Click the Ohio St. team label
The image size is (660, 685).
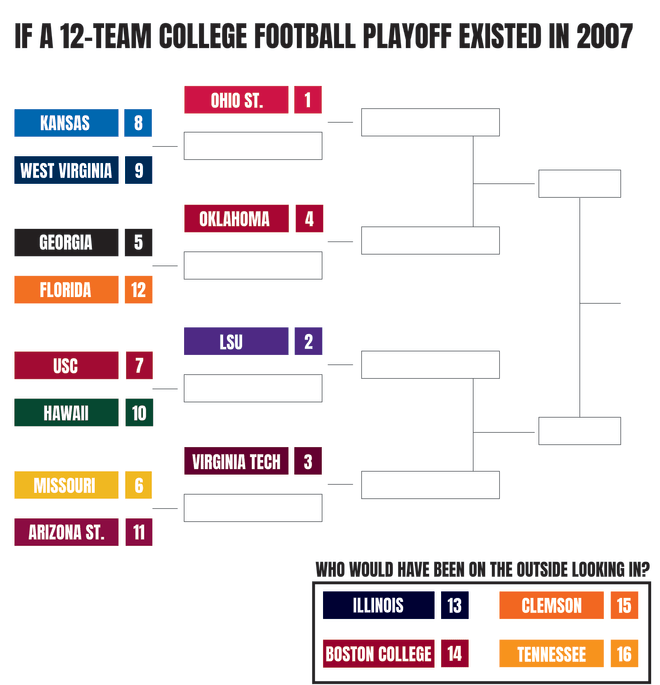pos(236,100)
